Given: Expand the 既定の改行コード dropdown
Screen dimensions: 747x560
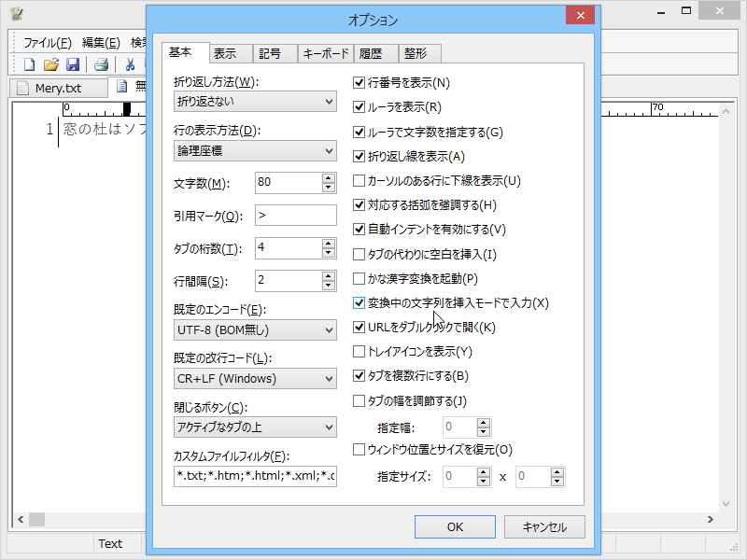Looking at the screenshot, I should pos(328,378).
